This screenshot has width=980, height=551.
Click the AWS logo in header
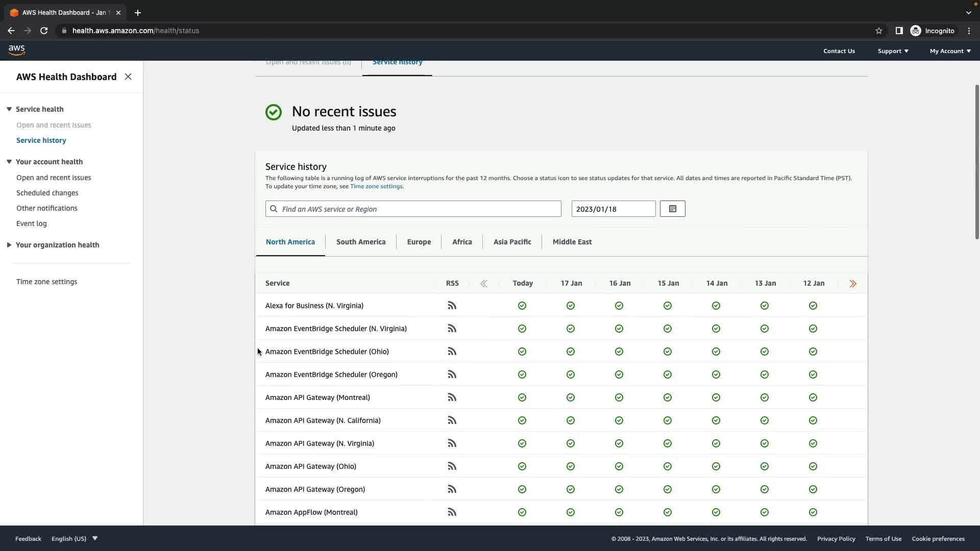pyautogui.click(x=16, y=50)
